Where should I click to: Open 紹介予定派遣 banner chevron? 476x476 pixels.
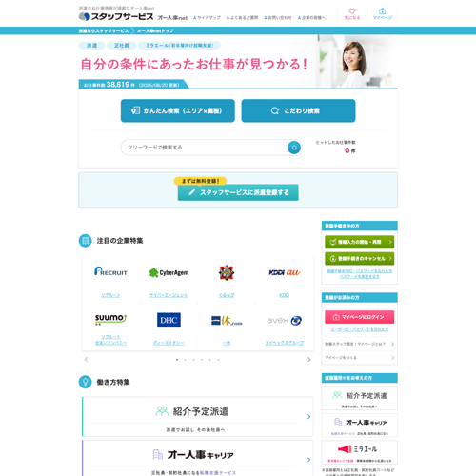pos(308,417)
